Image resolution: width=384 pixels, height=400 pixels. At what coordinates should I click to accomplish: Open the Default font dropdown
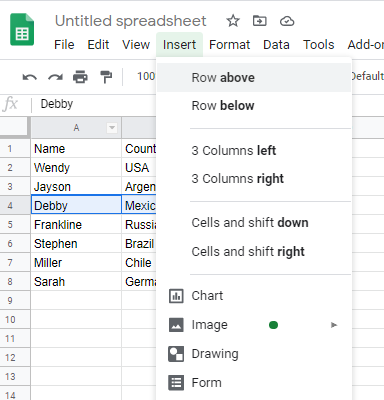click(x=367, y=76)
